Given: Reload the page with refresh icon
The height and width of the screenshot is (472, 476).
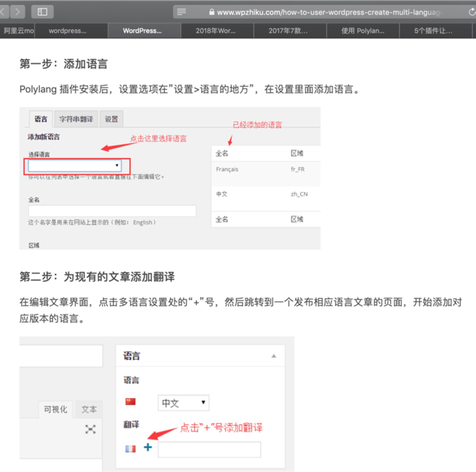Looking at the screenshot, I should [x=472, y=12].
